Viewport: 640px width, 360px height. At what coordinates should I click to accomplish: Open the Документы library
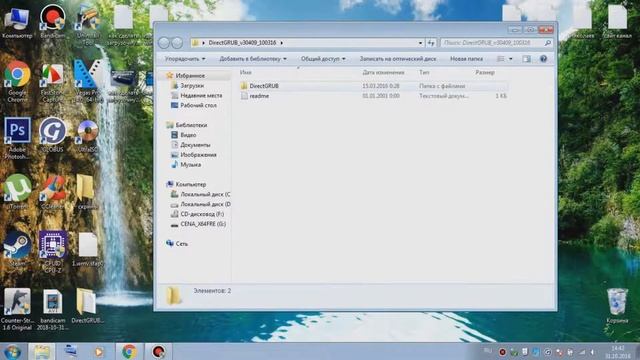[x=195, y=145]
